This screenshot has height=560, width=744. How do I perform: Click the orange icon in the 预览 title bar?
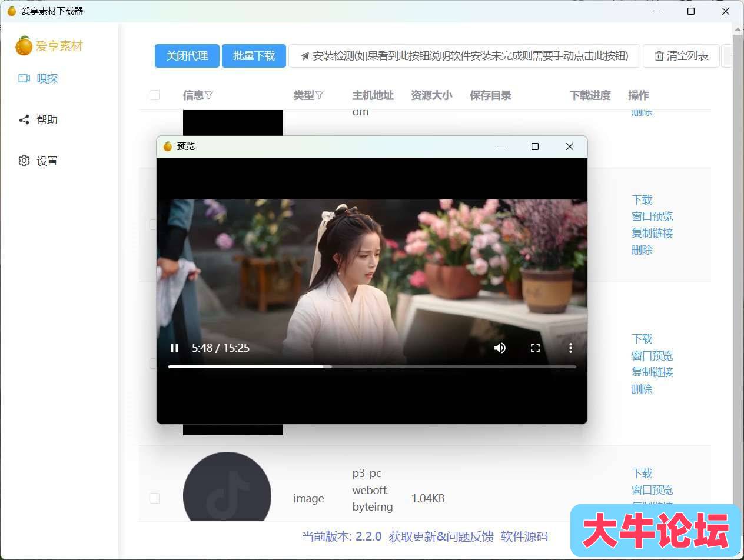pos(168,146)
